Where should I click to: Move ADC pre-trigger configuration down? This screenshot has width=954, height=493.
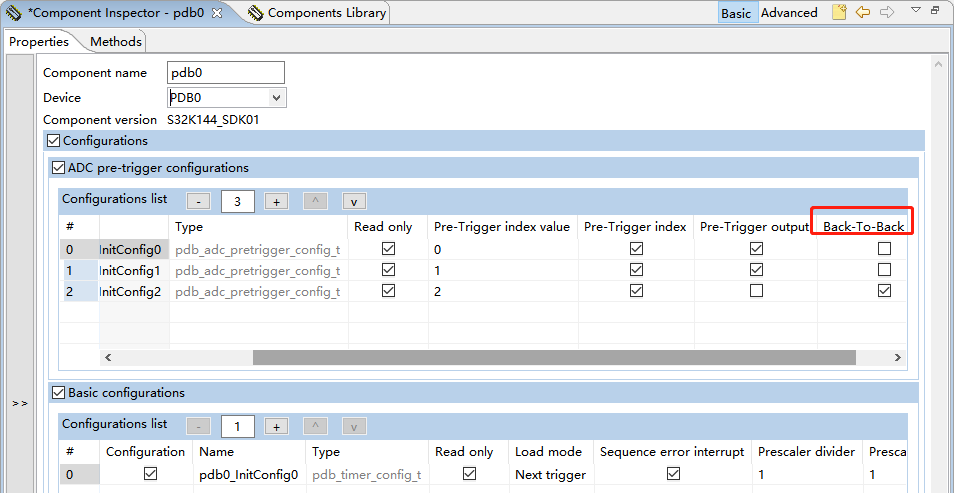pyautogui.click(x=354, y=201)
